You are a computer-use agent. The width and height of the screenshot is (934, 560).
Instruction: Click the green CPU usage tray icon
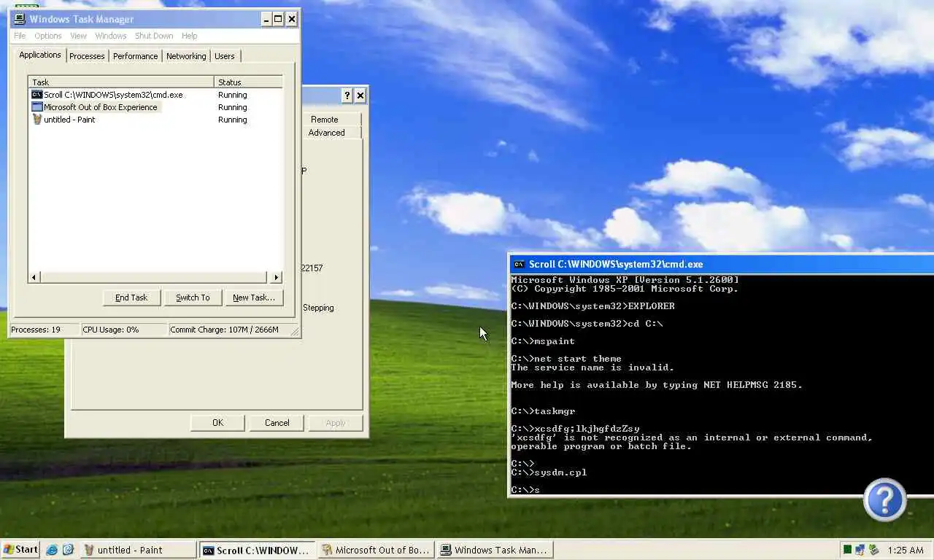point(848,550)
